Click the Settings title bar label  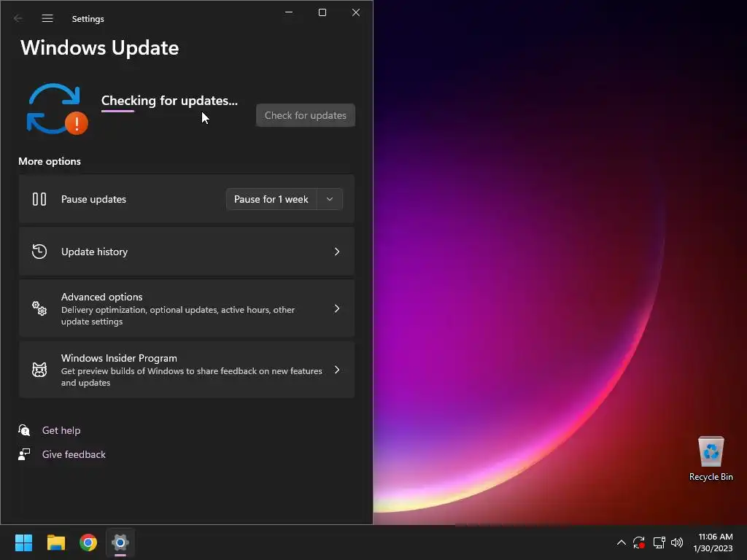[88, 18]
